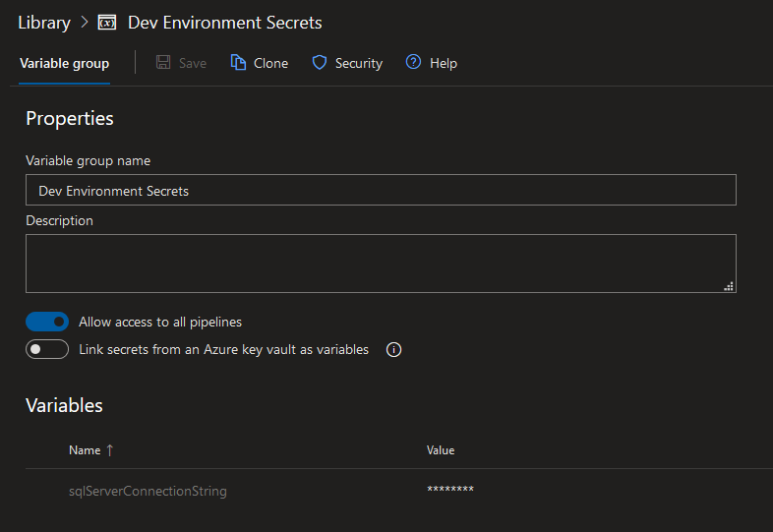The image size is (773, 532).
Task: Disable Allow access to all pipelines toggle
Action: (47, 322)
